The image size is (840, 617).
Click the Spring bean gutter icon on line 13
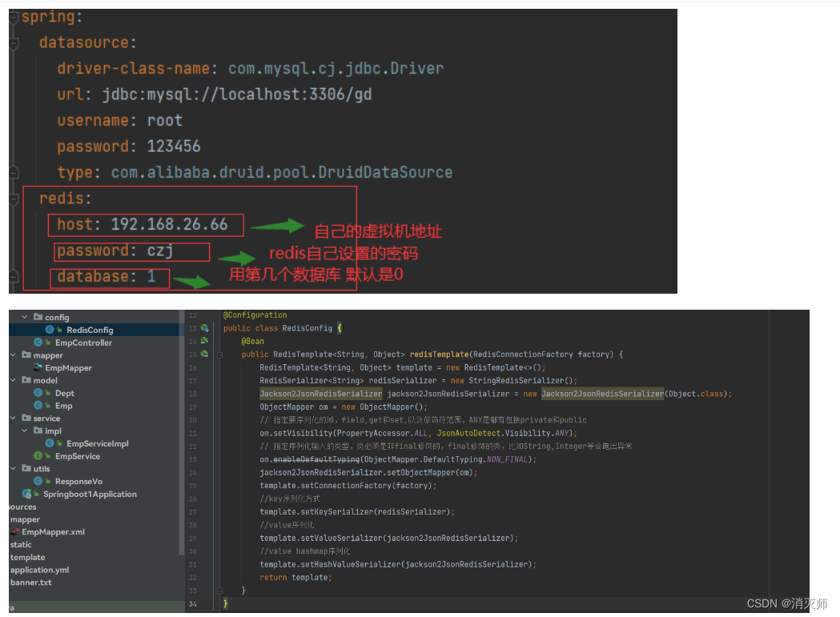point(203,328)
